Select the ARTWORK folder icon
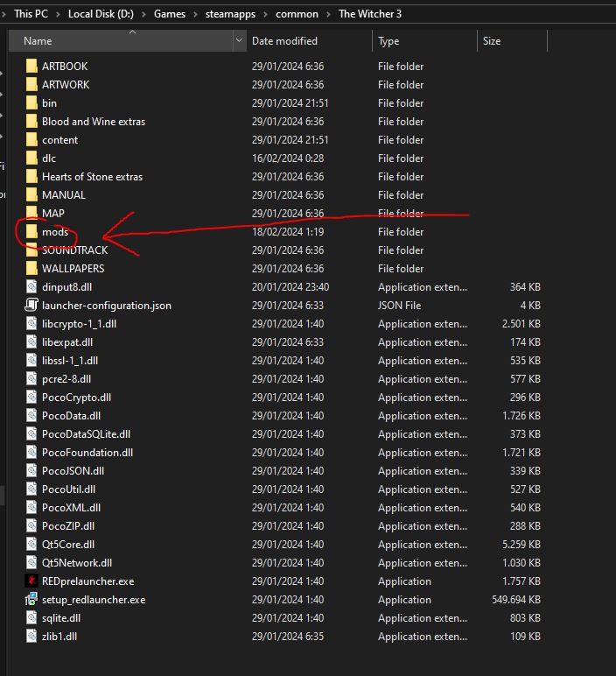This screenshot has width=616, height=676. [x=31, y=84]
